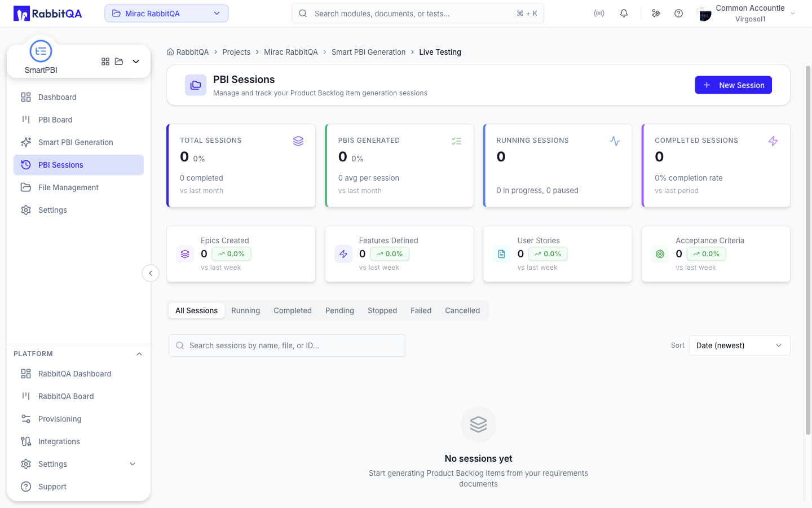The image size is (812, 508).
Task: Open Integrations page
Action: [x=78, y=441]
